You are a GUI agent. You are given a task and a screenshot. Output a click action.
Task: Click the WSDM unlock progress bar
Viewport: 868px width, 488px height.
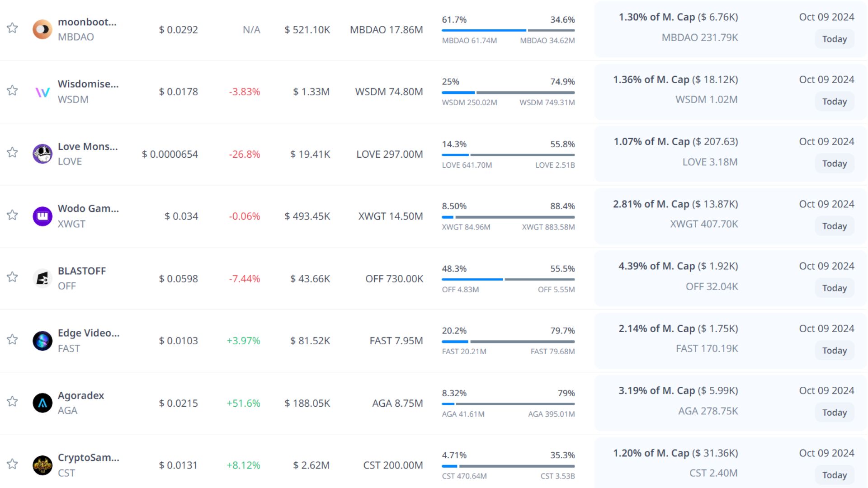tap(508, 93)
